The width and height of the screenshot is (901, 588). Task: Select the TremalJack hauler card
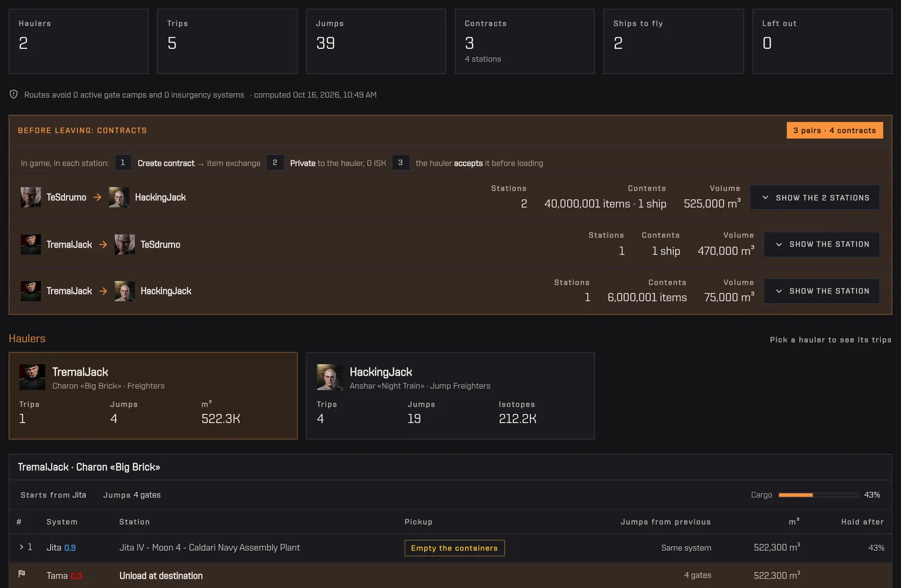pyautogui.click(x=153, y=396)
